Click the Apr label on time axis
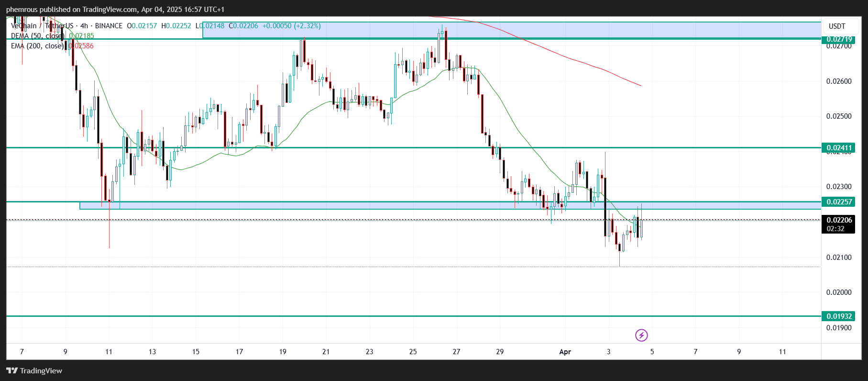This screenshot has width=868, height=381. pyautogui.click(x=565, y=352)
